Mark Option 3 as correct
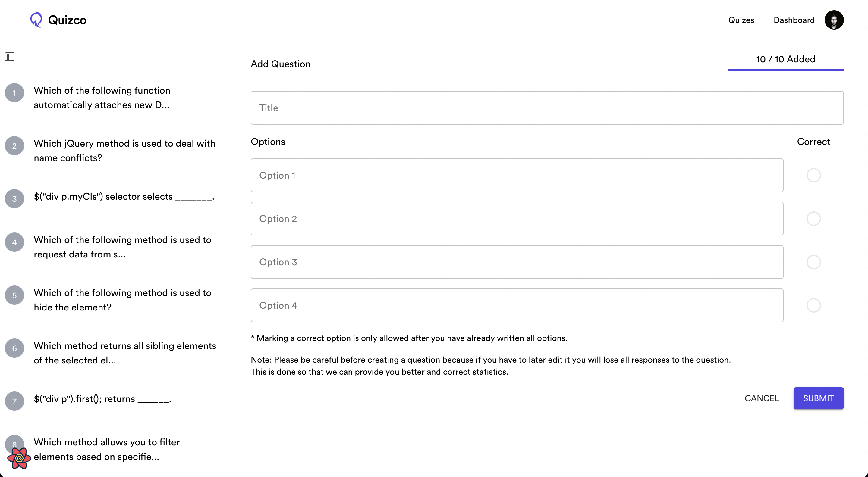 click(813, 262)
